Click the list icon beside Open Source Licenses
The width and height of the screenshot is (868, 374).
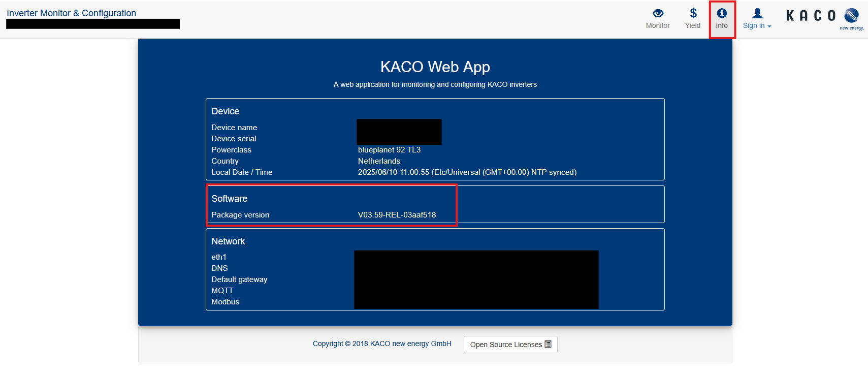point(548,344)
